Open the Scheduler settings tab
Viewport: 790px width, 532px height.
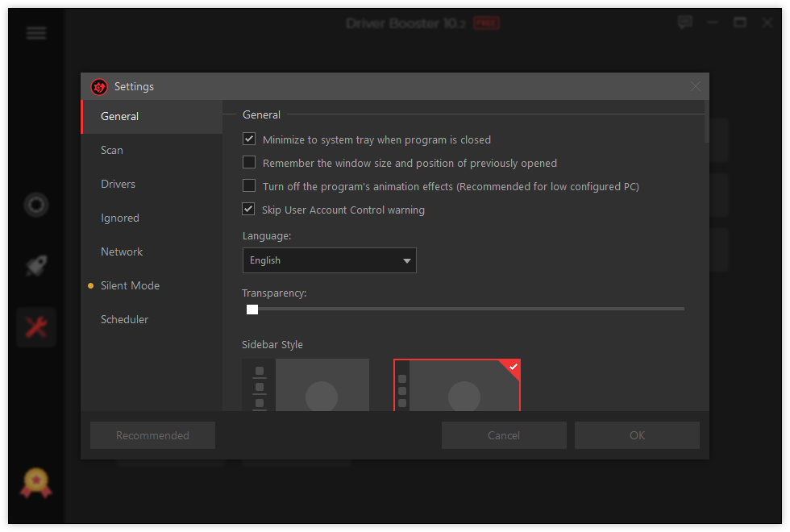pos(152,319)
